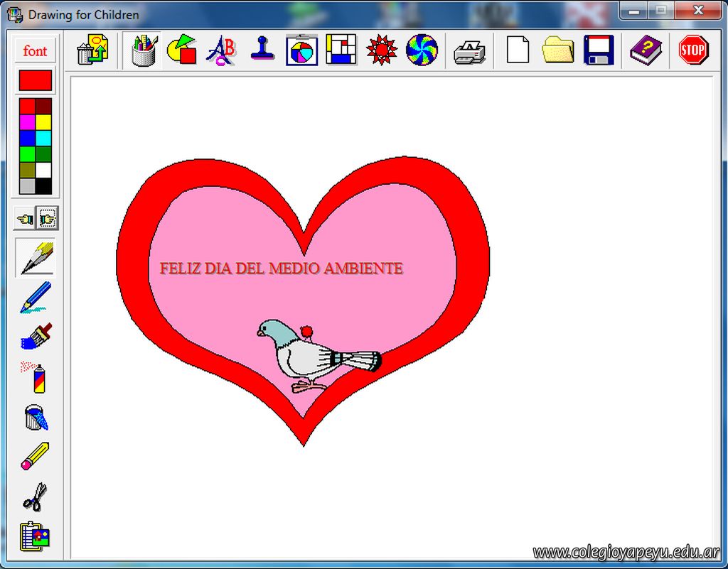The height and width of the screenshot is (569, 728).
Task: Switch to the drawing tools pencil cup
Action: click(x=144, y=50)
